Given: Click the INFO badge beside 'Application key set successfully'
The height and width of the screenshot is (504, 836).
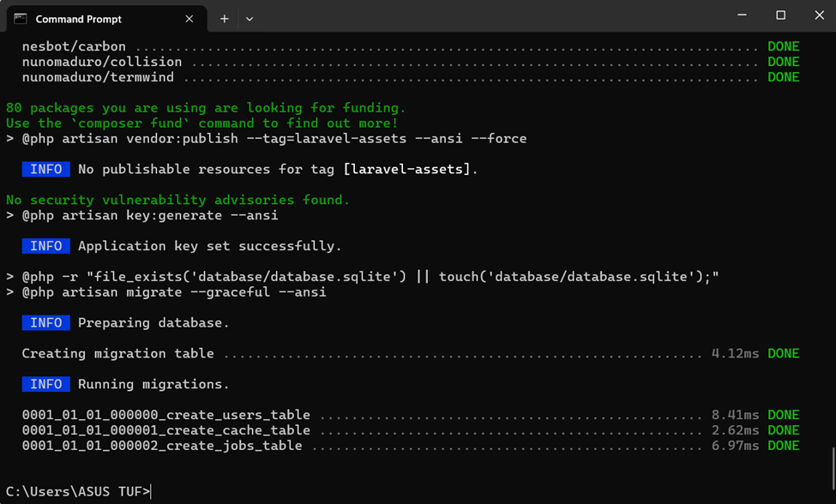Looking at the screenshot, I should pyautogui.click(x=46, y=246).
